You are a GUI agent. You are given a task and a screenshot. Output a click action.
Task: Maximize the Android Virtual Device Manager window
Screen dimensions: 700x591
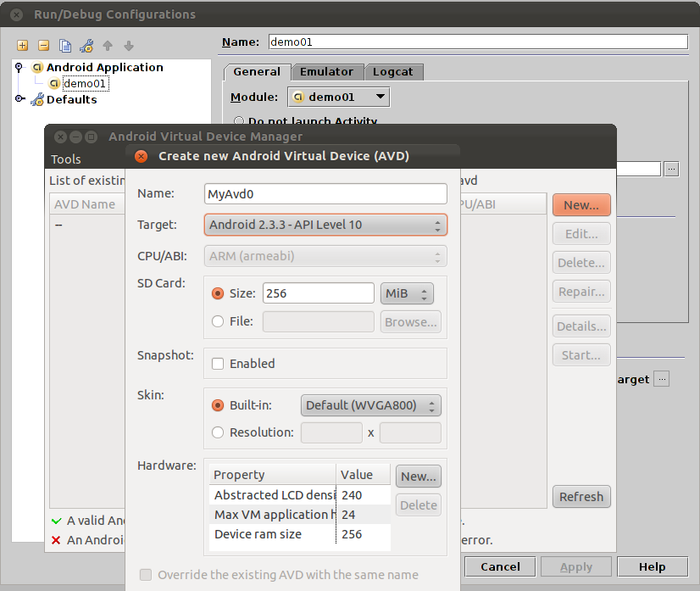[x=91, y=137]
